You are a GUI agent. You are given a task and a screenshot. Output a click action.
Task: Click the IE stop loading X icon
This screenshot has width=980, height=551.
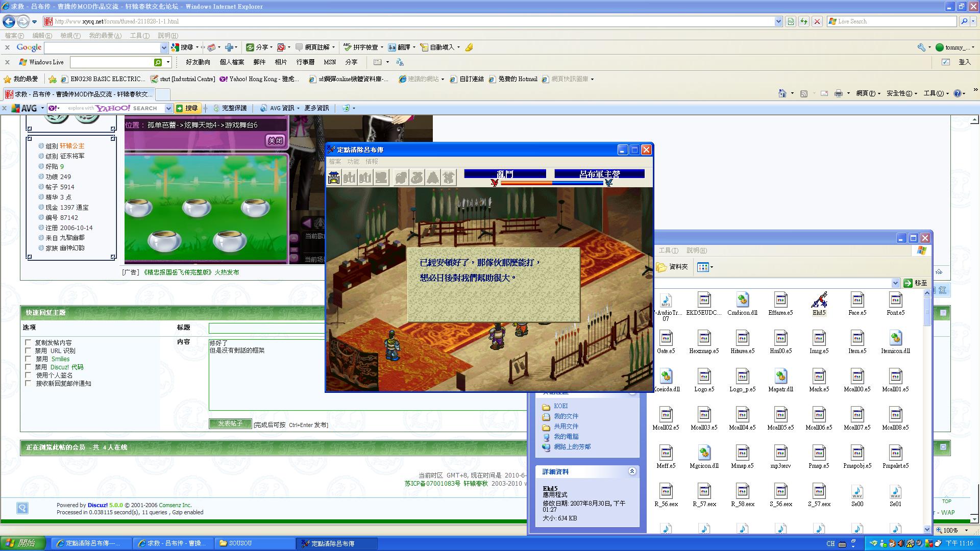click(817, 21)
